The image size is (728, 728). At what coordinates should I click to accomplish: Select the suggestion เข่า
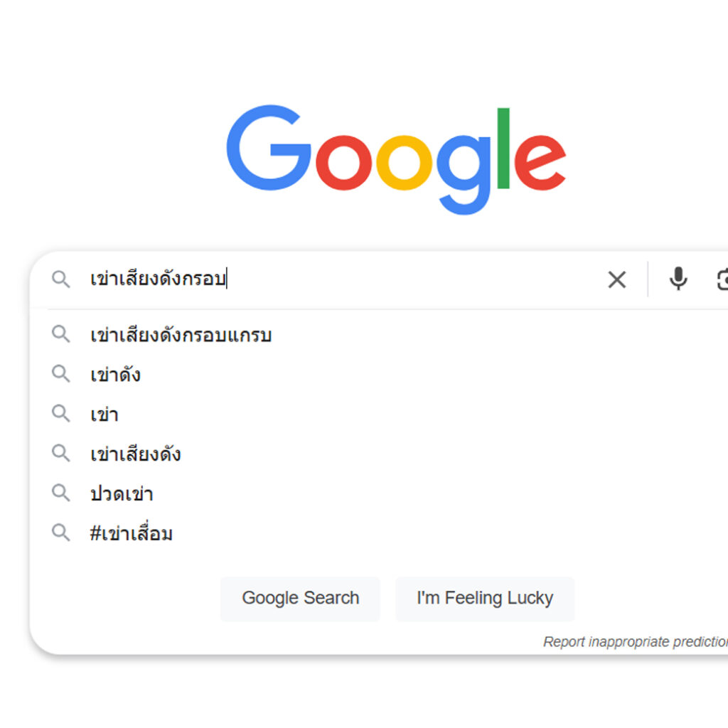click(104, 414)
